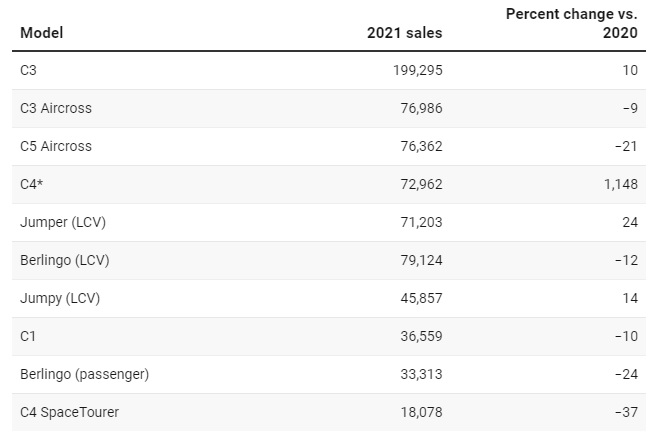Click the Berlingo (passenger) model cell
The width and height of the screenshot is (652, 436).
tap(84, 374)
